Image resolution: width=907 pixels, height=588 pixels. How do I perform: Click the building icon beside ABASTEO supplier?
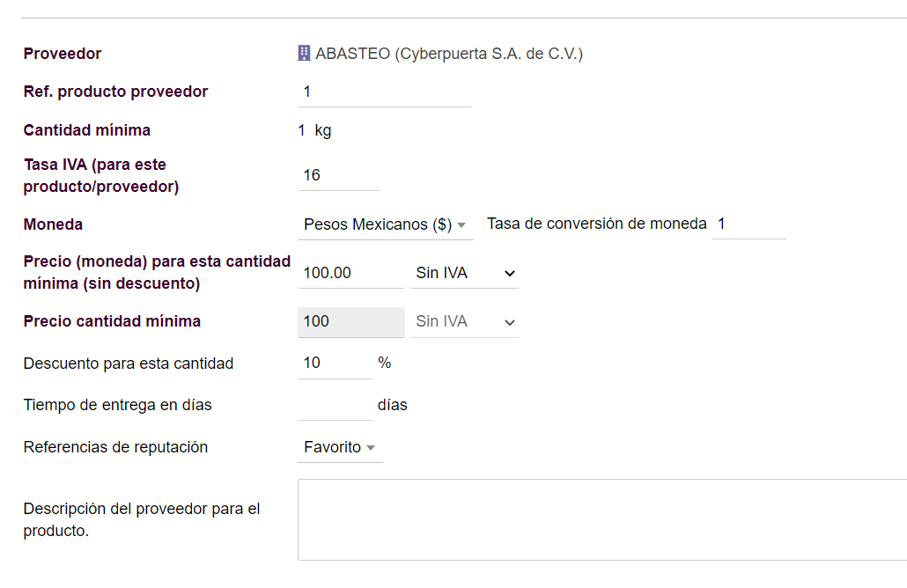pos(304,53)
